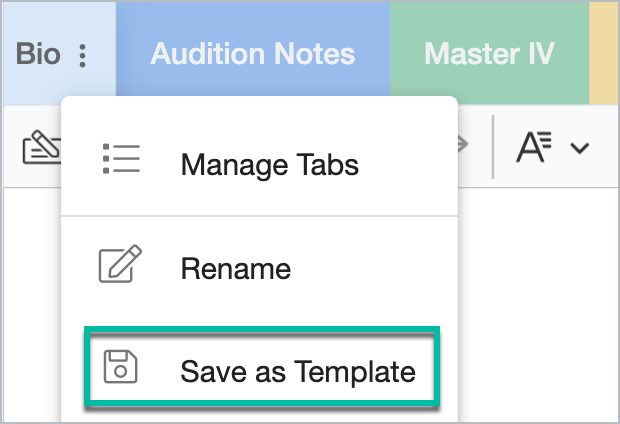620x424 pixels.
Task: Click the 'Save as Template' text label
Action: point(298,372)
